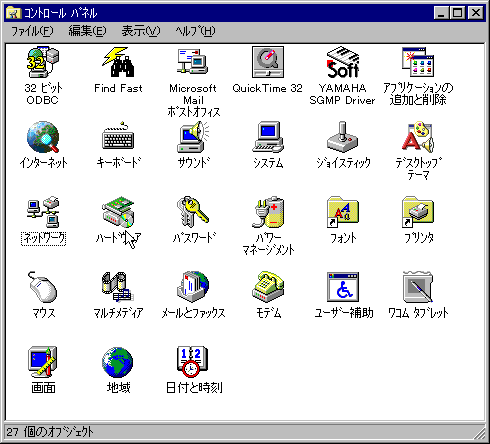Open Microsoft Mail ポストオフィス icon

(x=193, y=62)
